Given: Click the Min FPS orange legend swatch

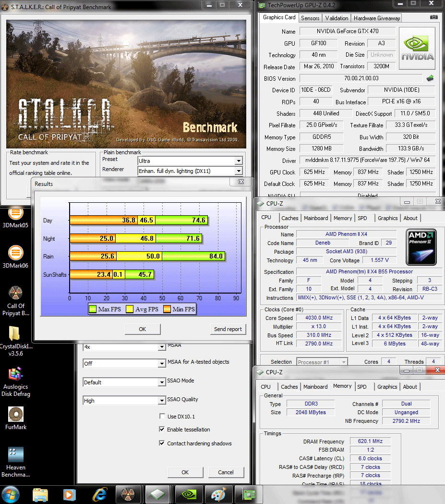Looking at the screenshot, I should click(167, 309).
